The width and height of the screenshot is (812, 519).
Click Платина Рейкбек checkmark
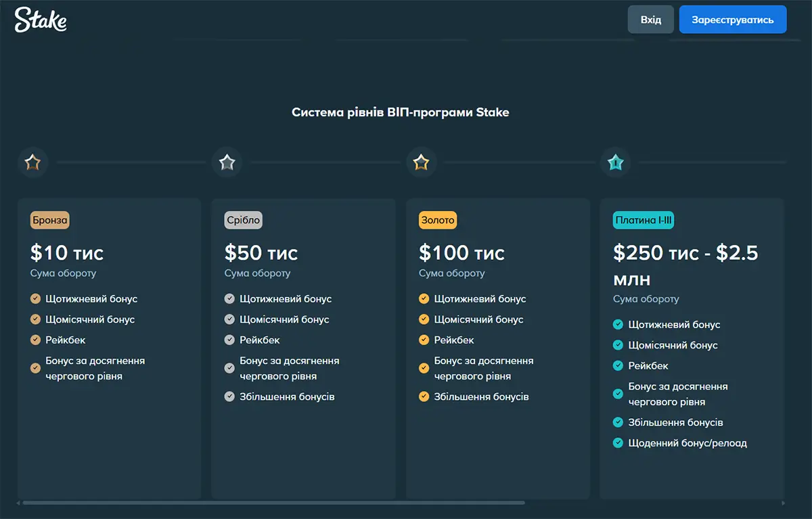pyautogui.click(x=618, y=365)
